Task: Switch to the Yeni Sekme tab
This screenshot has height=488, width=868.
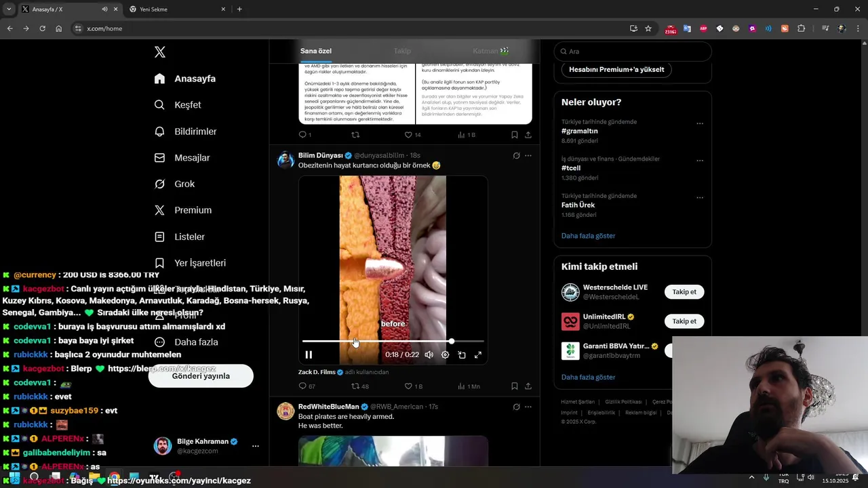Action: 176,9
